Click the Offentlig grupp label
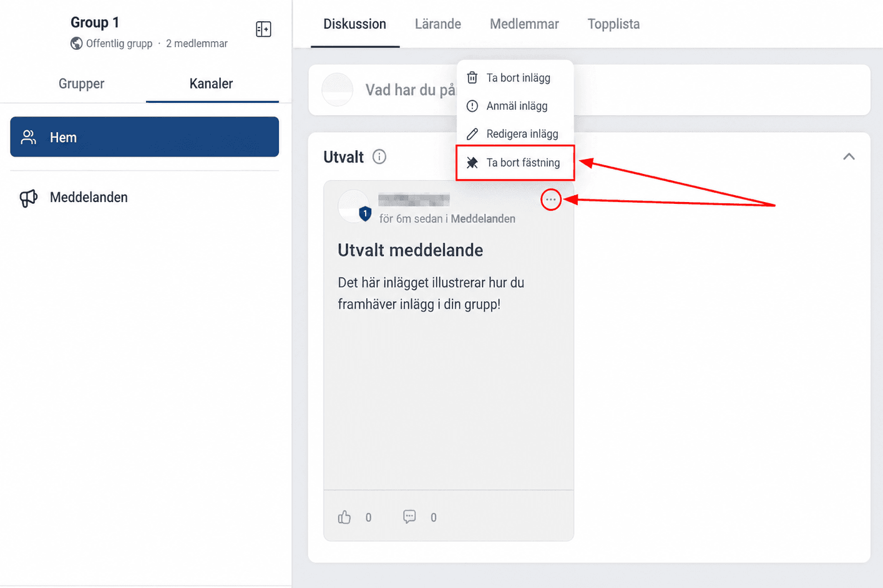The height and width of the screenshot is (588, 883). coord(119,44)
